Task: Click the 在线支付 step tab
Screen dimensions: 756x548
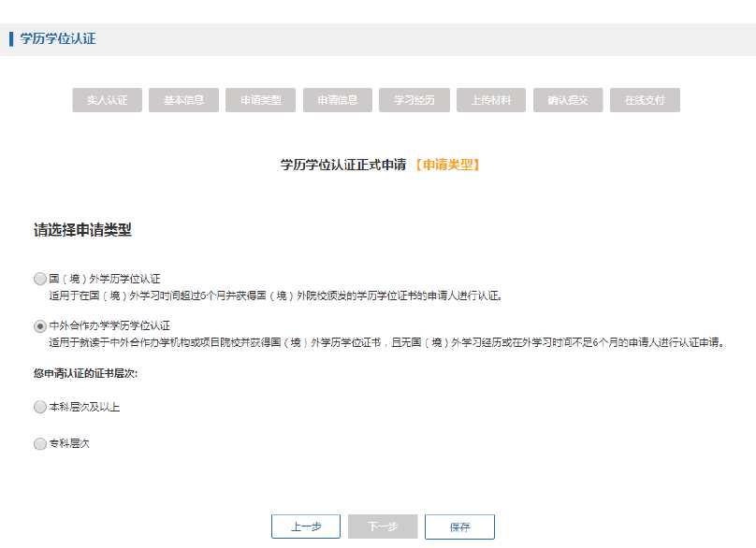Action: (x=645, y=100)
